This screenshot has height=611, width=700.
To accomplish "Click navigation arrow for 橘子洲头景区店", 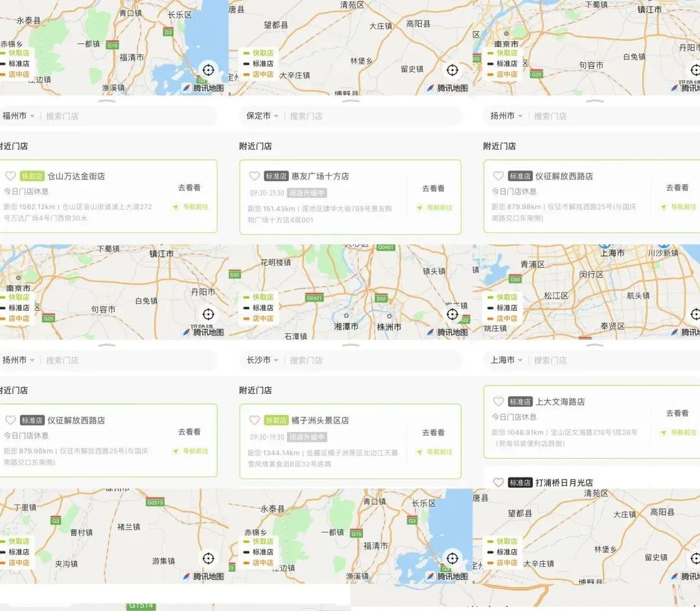I will coord(419,452).
